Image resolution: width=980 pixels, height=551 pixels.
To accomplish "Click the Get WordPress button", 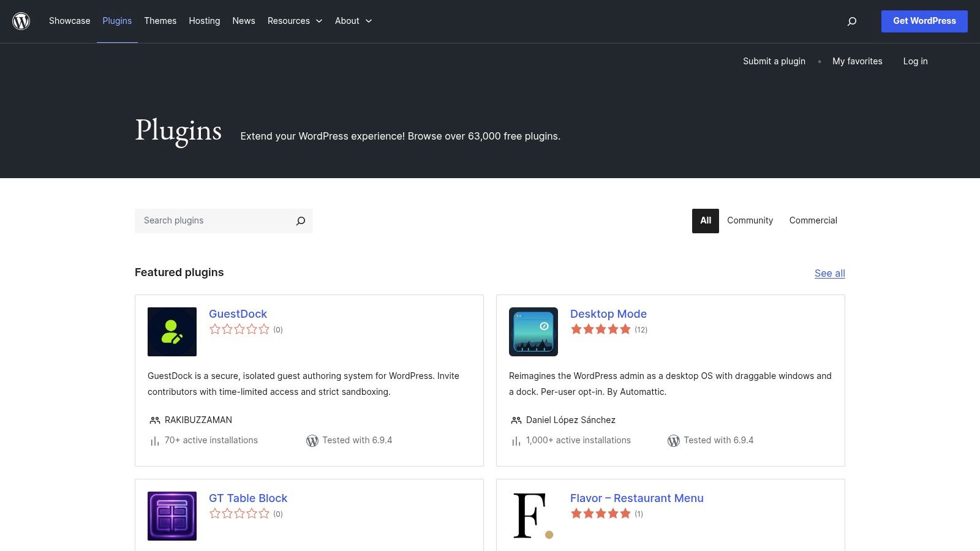I will pyautogui.click(x=924, y=21).
